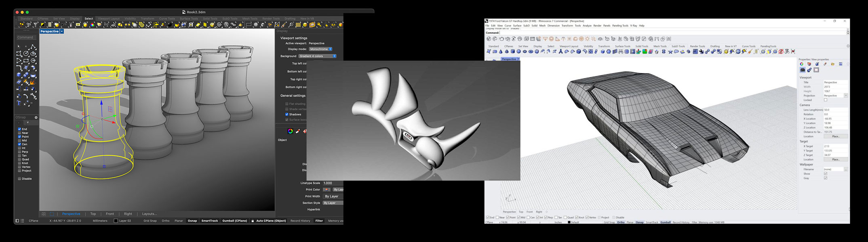Click the camera icon in View properties
The height and width of the screenshot is (242, 868).
(x=803, y=70)
